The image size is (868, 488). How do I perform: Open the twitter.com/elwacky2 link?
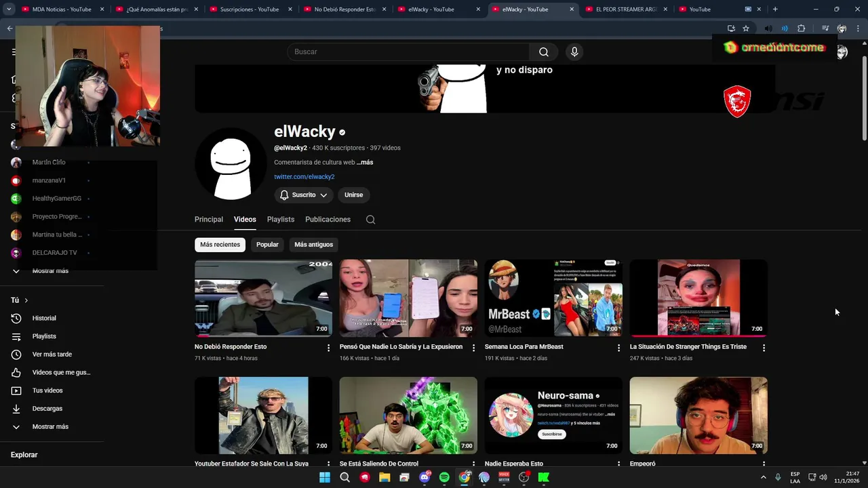304,177
